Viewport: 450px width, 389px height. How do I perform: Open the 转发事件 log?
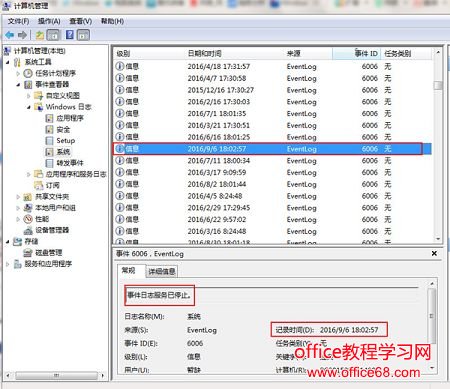[70, 163]
